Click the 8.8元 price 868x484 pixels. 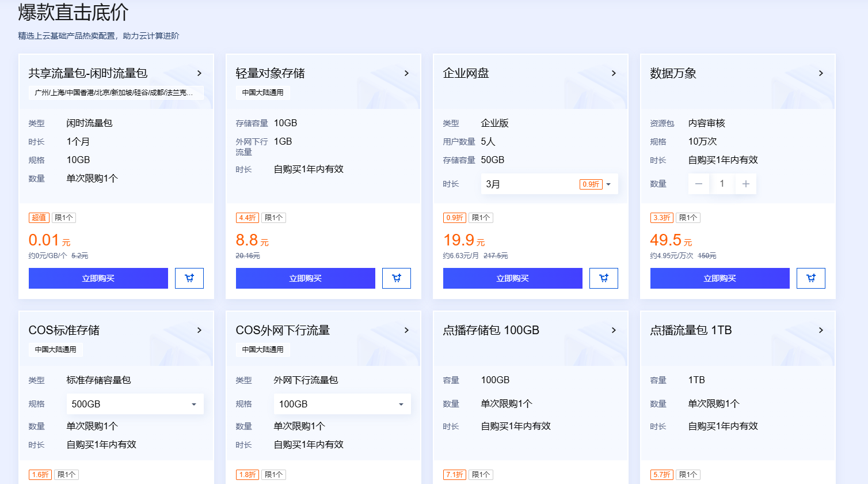[252, 240]
